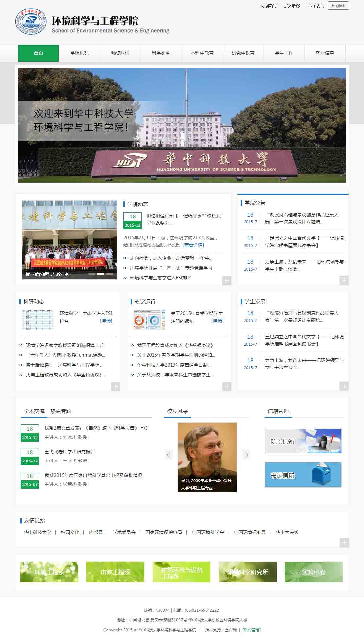Click 详情 link in 教学运行
364x641 pixels.
pos(217,321)
